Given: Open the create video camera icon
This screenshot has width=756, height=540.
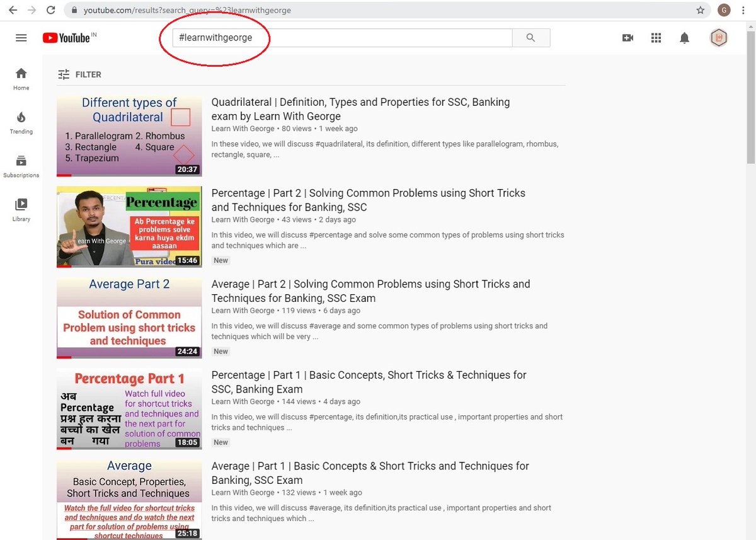Looking at the screenshot, I should (627, 38).
